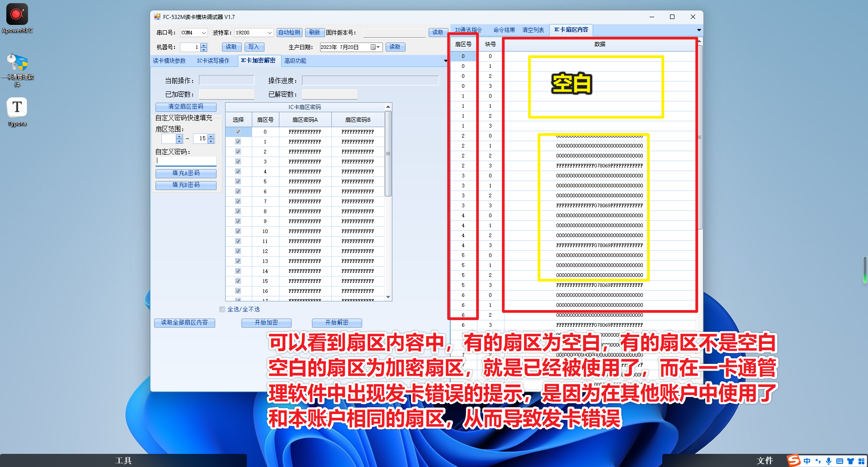The image size is (868, 467).
Task: Toggle checkbox for sector row 8
Action: 238,211
